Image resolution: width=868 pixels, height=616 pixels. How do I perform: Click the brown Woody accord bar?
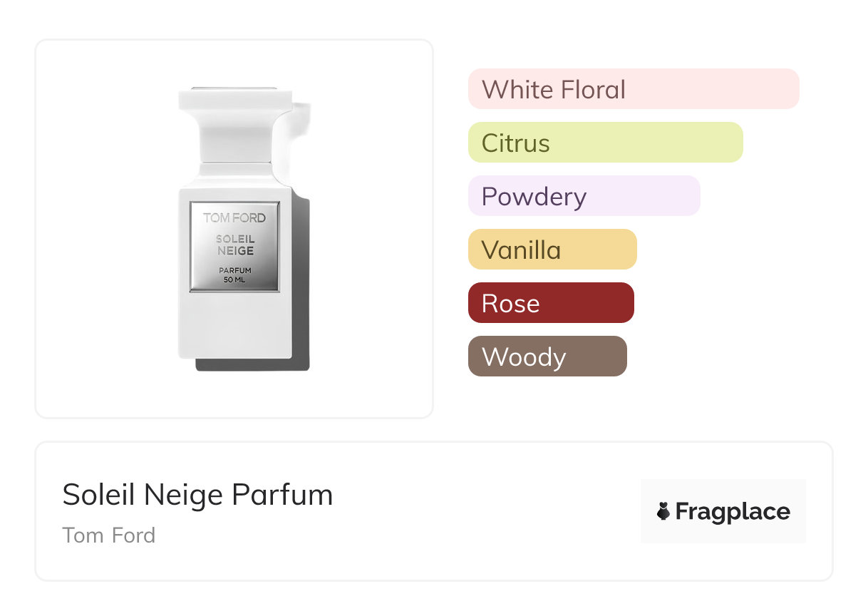click(x=547, y=356)
